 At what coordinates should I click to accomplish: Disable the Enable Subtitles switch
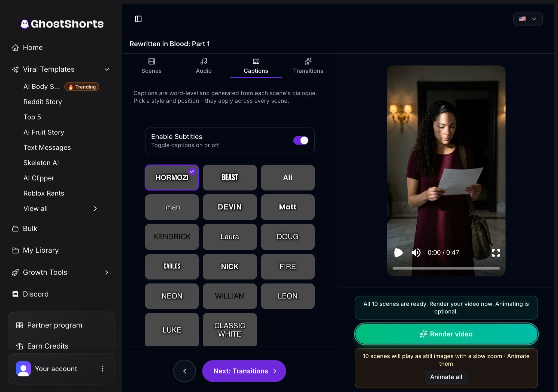click(x=301, y=140)
